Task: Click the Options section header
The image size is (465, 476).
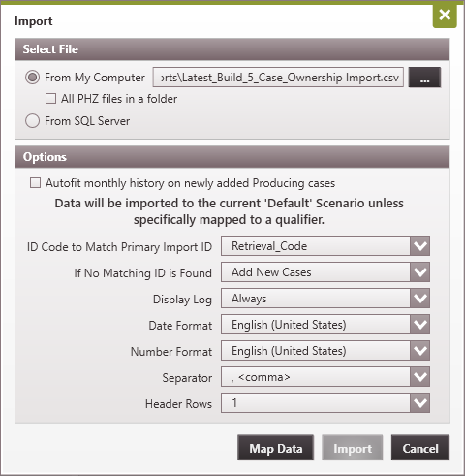Action: [232, 157]
